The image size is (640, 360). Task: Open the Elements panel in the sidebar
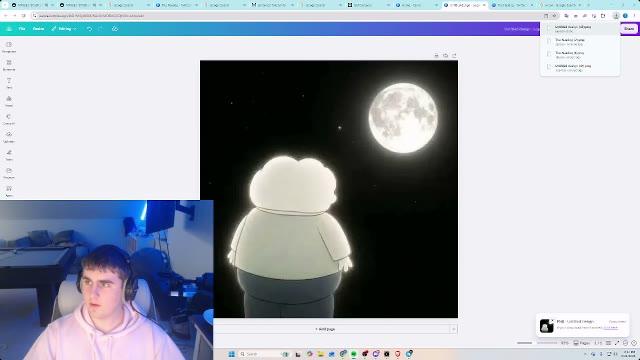(x=9, y=65)
